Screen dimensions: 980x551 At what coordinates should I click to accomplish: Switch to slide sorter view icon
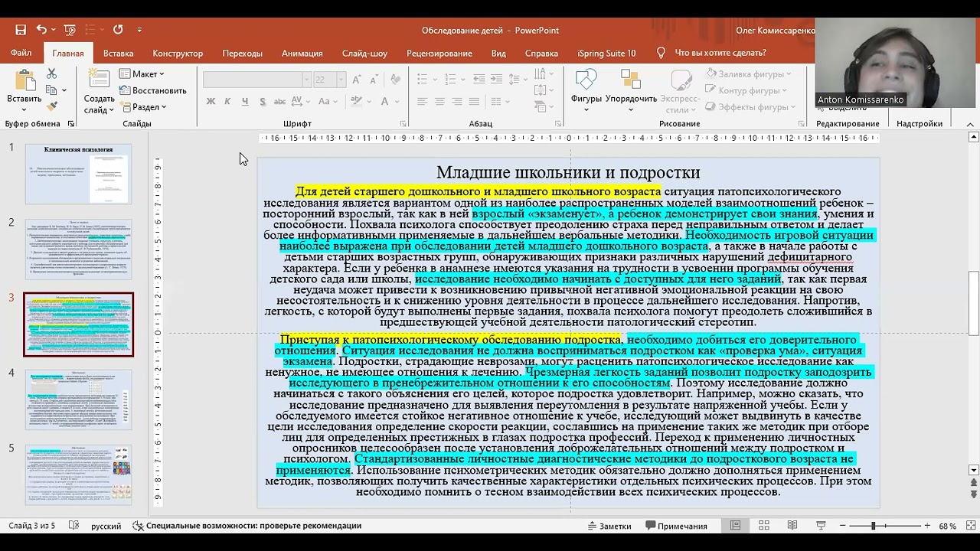click(x=763, y=526)
